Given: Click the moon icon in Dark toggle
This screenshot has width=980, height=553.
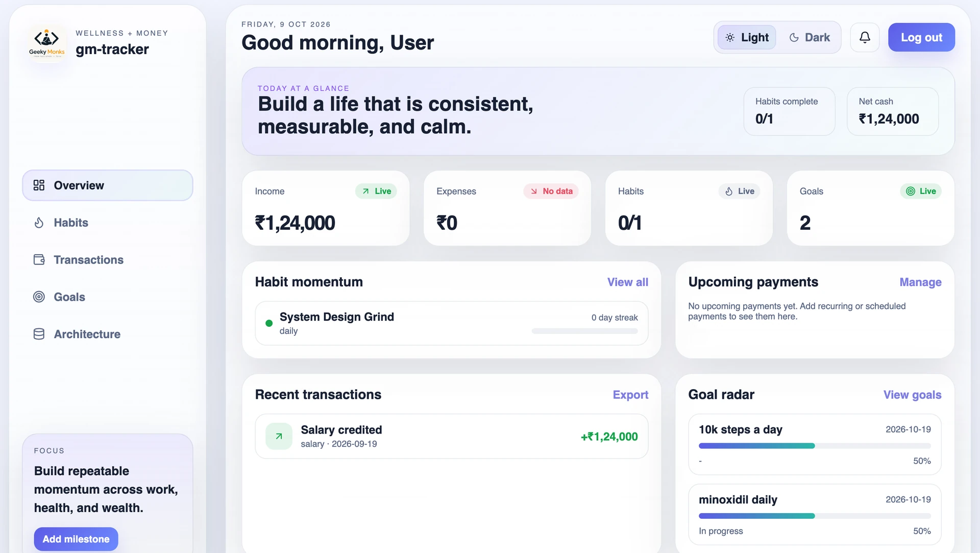Looking at the screenshot, I should (794, 37).
